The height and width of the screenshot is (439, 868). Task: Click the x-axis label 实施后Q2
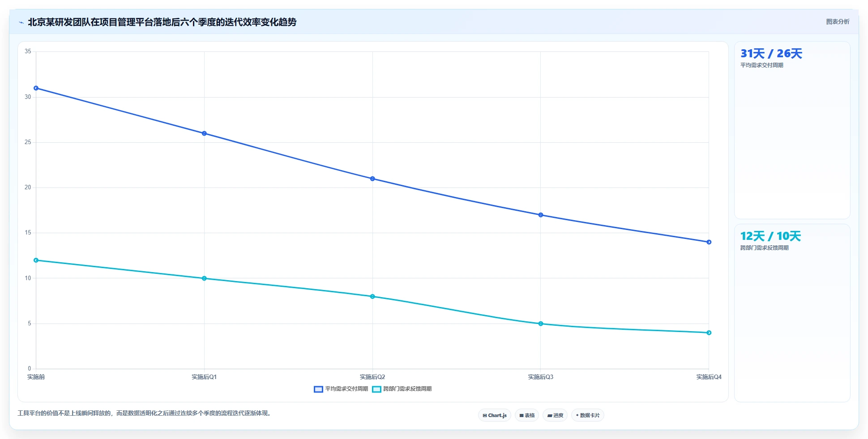372,377
